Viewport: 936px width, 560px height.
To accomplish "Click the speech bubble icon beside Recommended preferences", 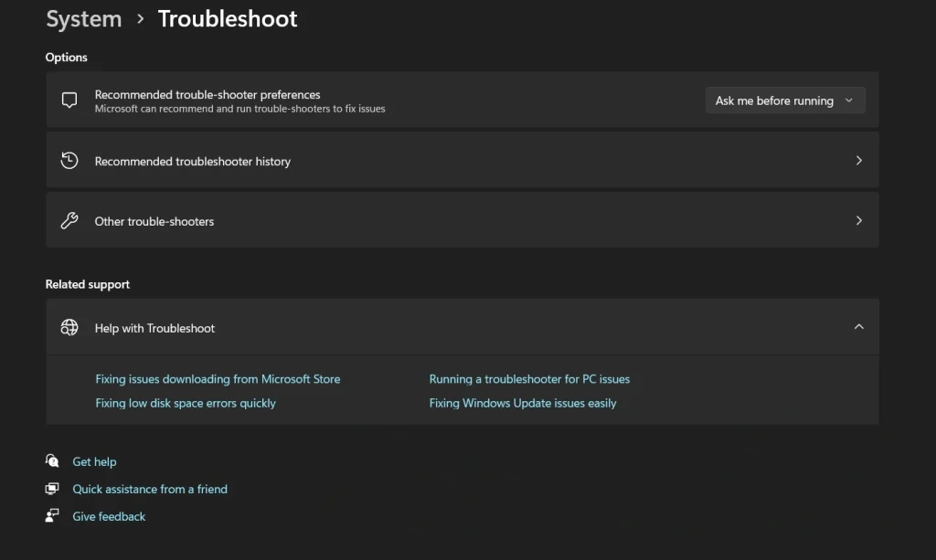I will pyautogui.click(x=69, y=100).
